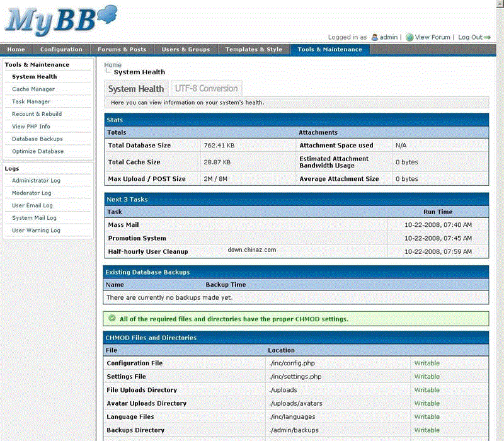Image resolution: width=504 pixels, height=441 pixels.
Task: Select Optimize Database in sidebar
Action: 38,152
